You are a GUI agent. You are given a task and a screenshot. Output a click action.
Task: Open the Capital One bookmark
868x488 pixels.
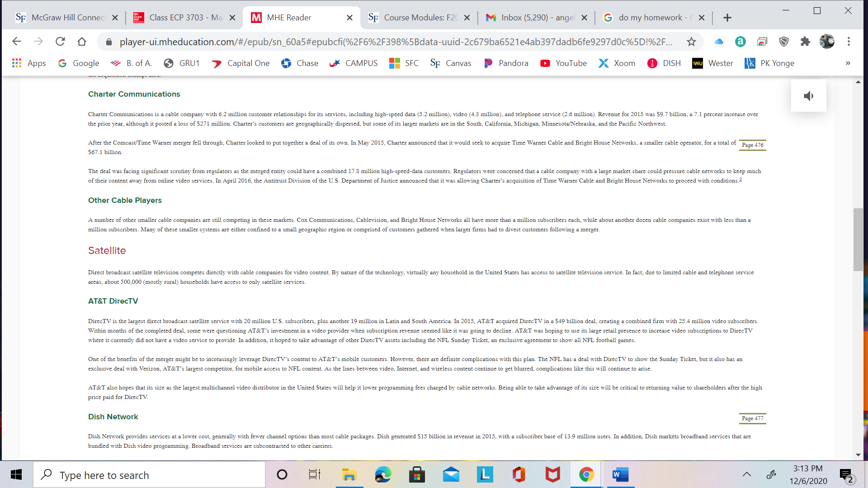[241, 63]
